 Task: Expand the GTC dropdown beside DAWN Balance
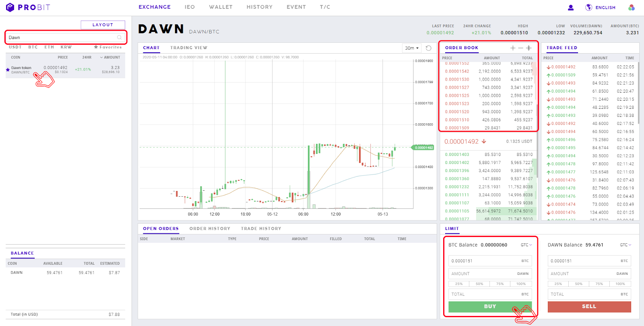(x=625, y=245)
